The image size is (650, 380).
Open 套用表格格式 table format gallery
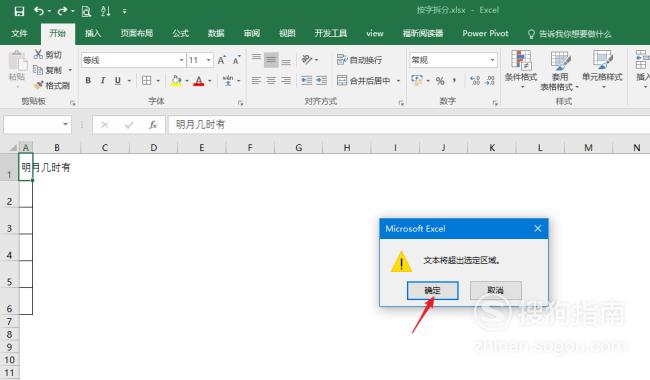(x=560, y=70)
